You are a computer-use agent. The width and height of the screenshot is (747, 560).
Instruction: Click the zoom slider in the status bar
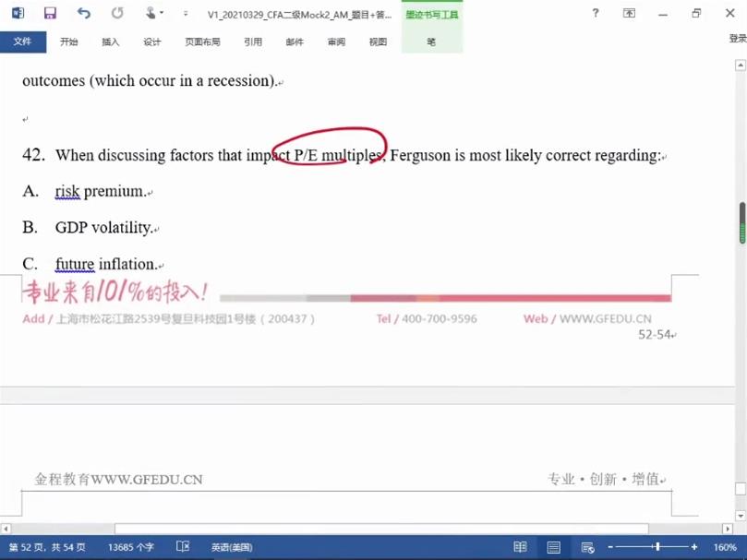point(657,547)
